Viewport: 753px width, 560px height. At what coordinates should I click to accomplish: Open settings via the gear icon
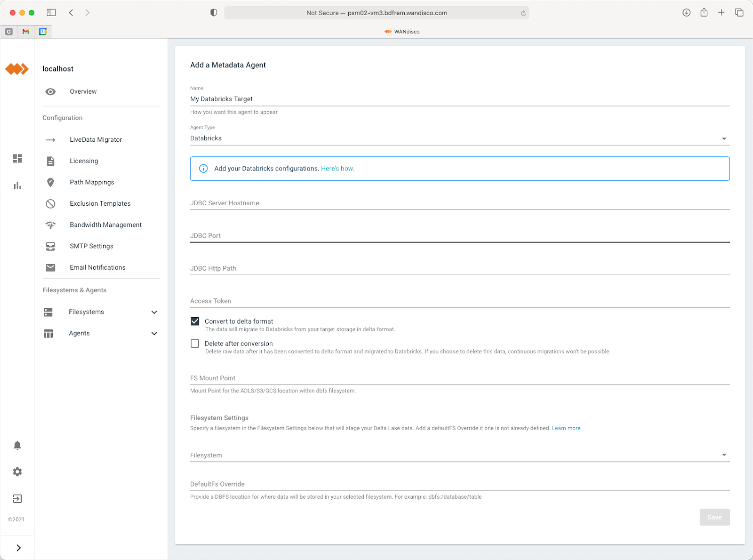[x=17, y=472]
